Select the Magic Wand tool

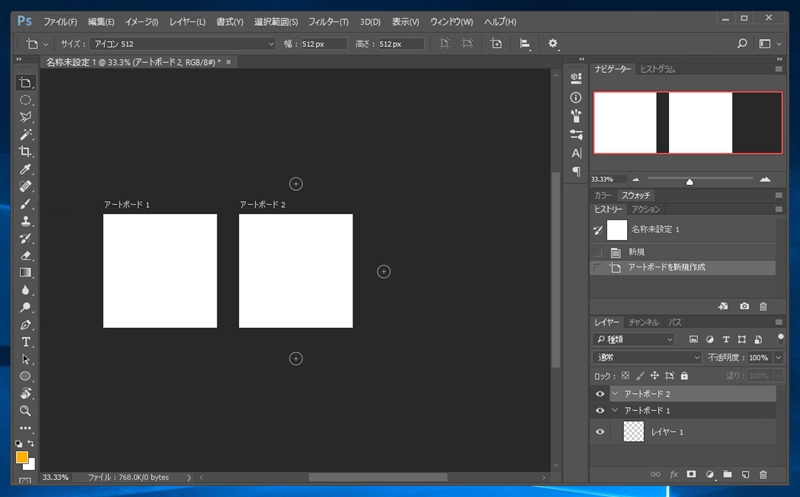pyautogui.click(x=26, y=134)
